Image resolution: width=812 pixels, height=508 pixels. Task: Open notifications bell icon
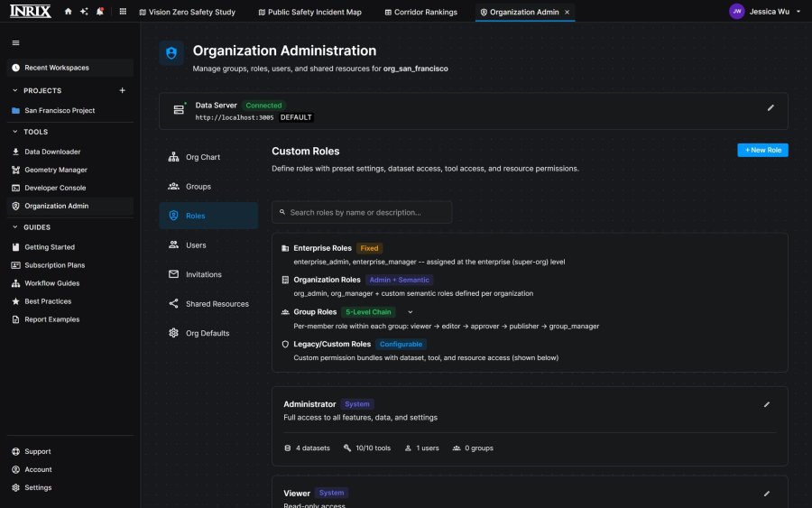tap(100, 12)
